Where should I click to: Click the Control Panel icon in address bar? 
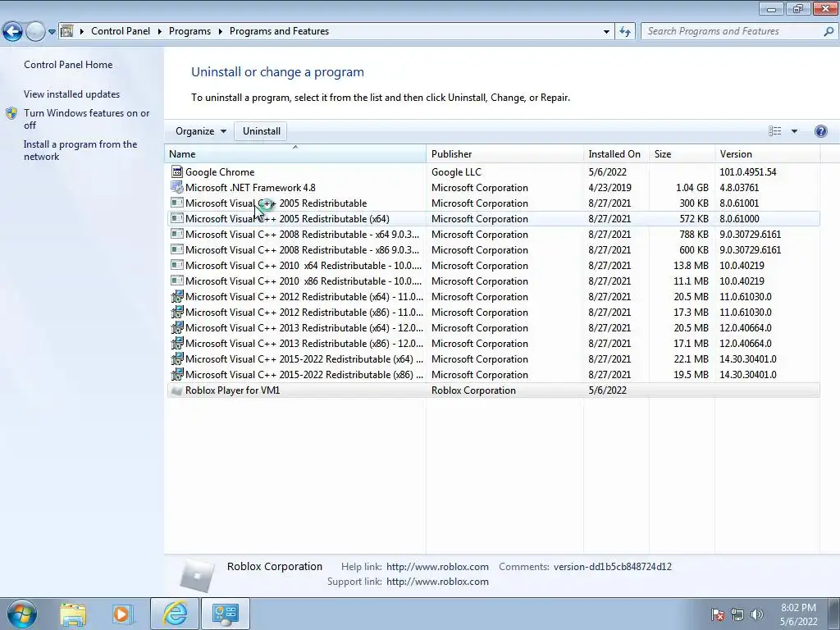coord(66,31)
